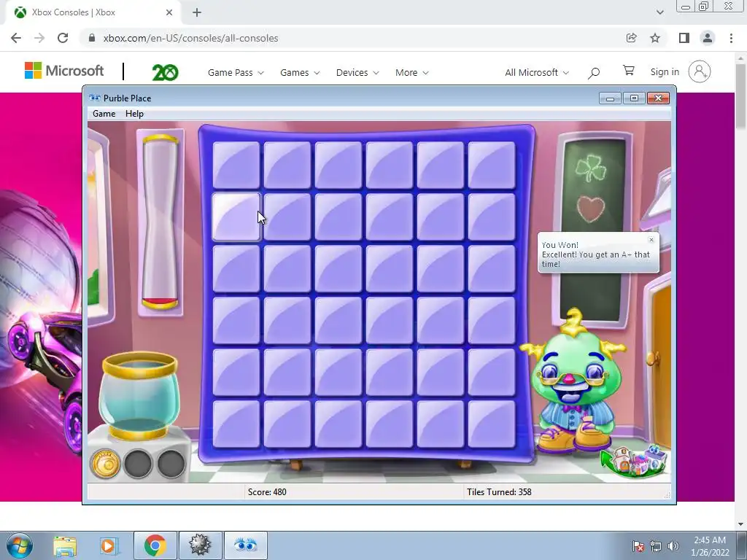The height and width of the screenshot is (560, 747).
Task: Open the Chrome three-dot menu
Action: pyautogui.click(x=731, y=38)
